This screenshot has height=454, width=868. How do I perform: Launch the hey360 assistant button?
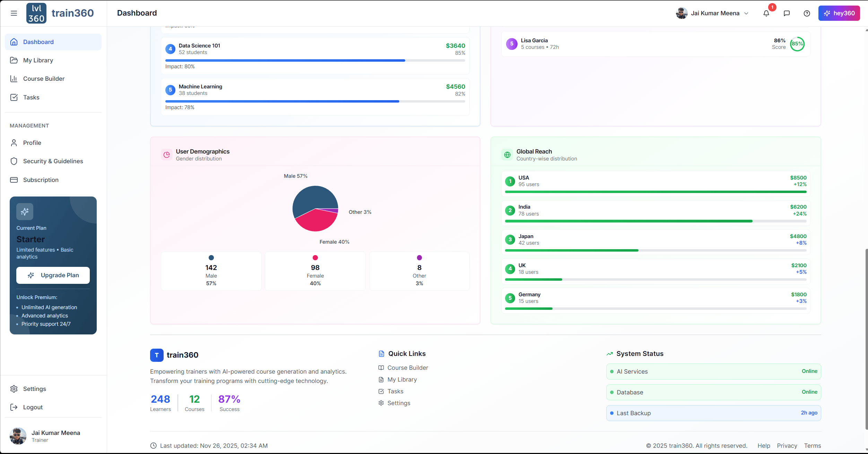tap(839, 13)
